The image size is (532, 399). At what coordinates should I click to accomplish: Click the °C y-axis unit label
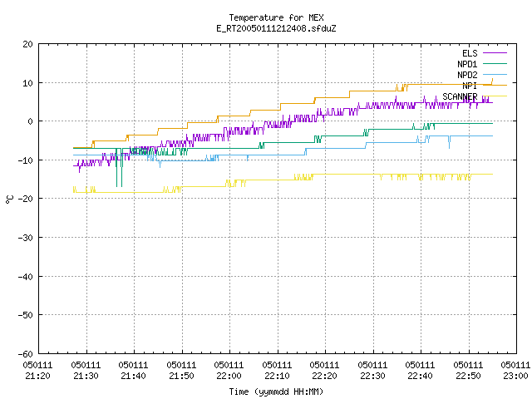(9, 199)
